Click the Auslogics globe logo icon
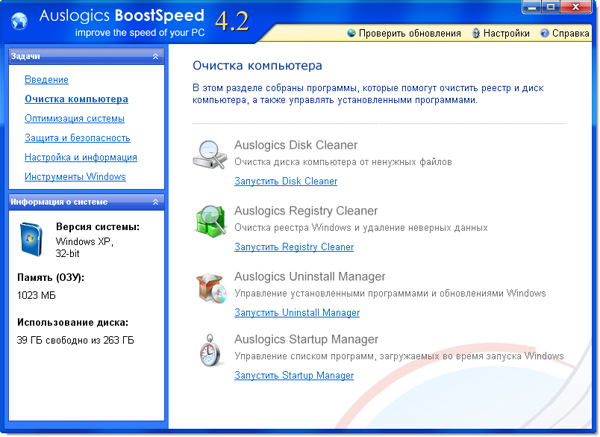The height and width of the screenshot is (437, 600). click(x=19, y=21)
